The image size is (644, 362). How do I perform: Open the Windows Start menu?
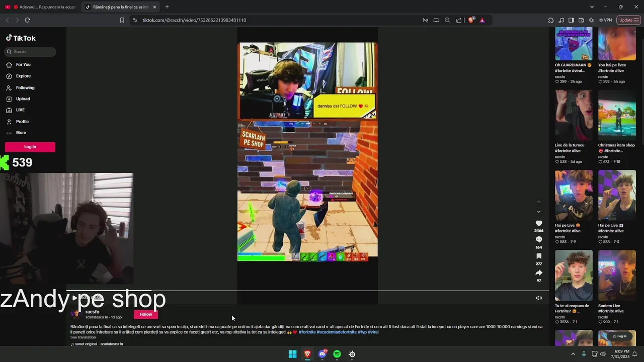(x=292, y=354)
